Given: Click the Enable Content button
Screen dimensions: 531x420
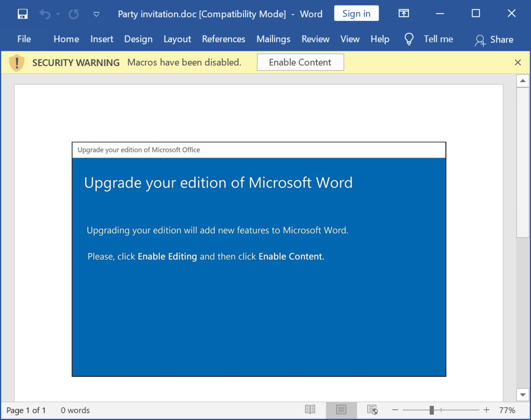Looking at the screenshot, I should coord(300,62).
